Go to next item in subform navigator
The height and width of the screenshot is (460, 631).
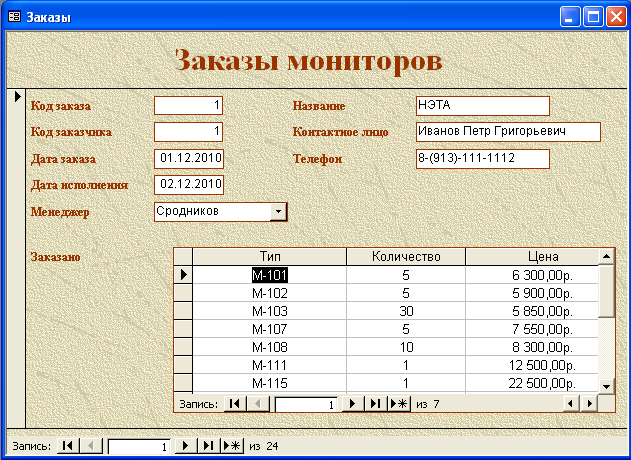(x=353, y=403)
